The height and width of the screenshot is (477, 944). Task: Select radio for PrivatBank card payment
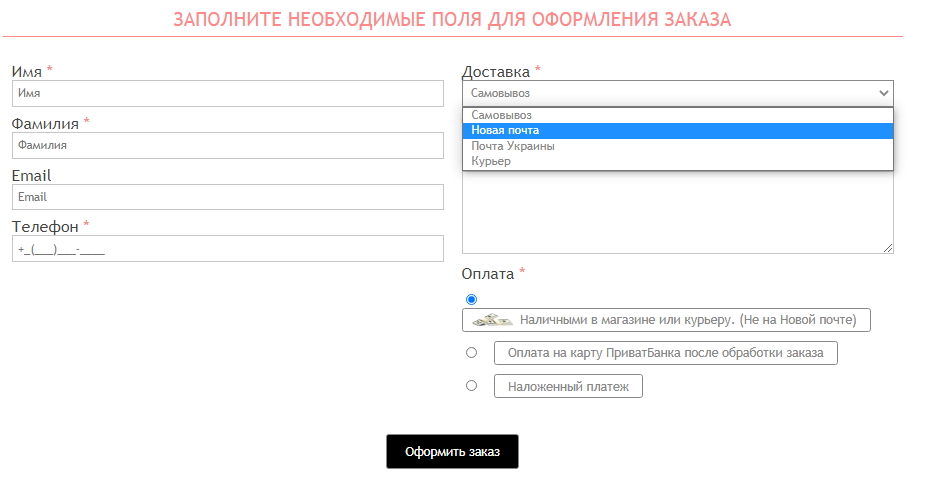click(x=471, y=352)
